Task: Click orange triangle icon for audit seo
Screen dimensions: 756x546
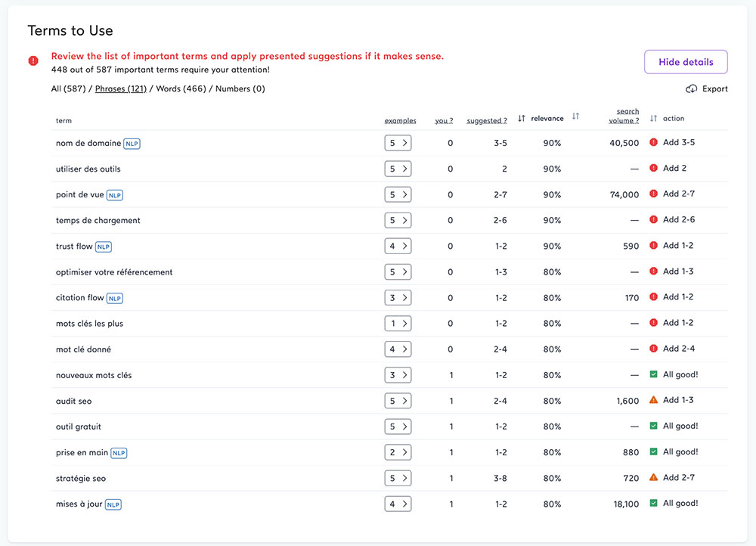Action: point(653,400)
